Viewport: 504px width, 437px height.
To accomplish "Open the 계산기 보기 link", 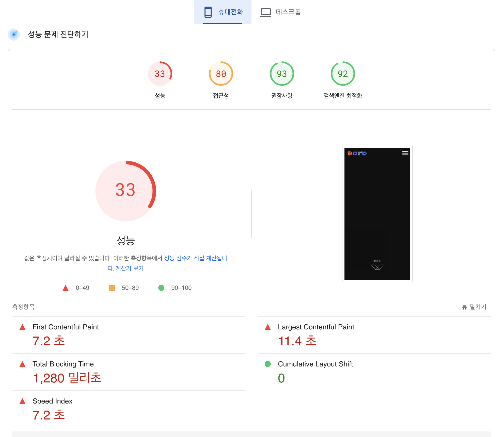I will pos(129,268).
